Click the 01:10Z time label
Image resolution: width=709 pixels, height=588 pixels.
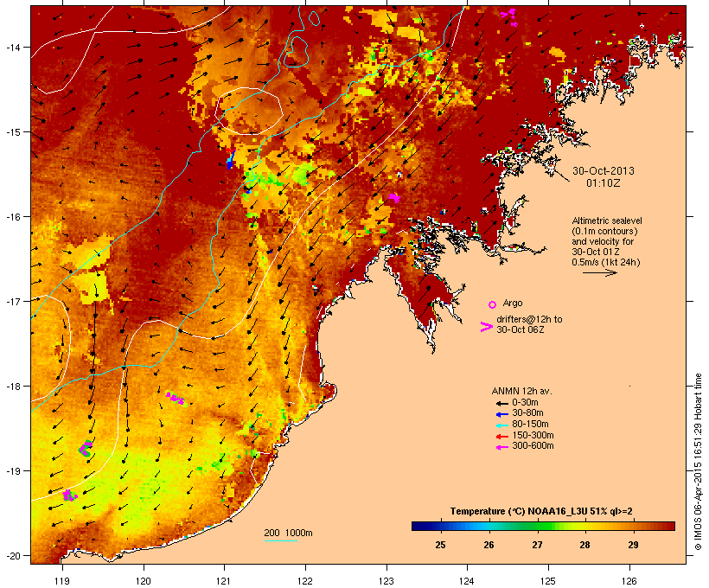coord(604,183)
